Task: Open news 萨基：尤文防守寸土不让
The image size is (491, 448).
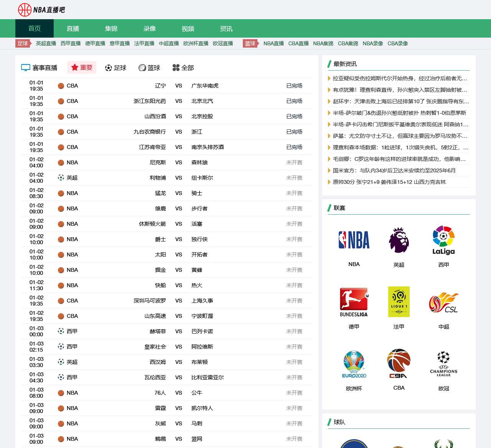Action: pyautogui.click(x=400, y=136)
